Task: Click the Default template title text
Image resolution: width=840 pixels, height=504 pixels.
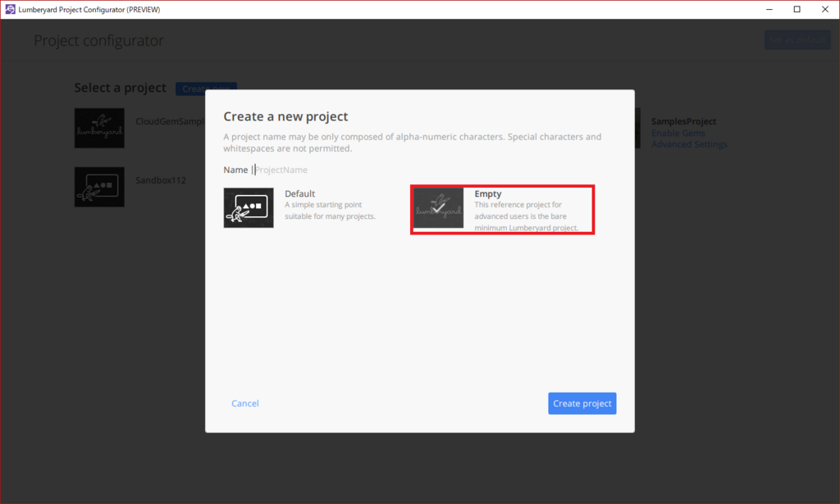Action: pos(299,193)
